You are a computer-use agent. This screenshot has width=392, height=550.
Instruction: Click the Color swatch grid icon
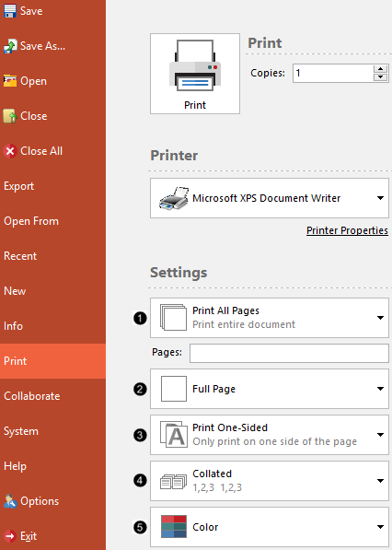pyautogui.click(x=174, y=526)
